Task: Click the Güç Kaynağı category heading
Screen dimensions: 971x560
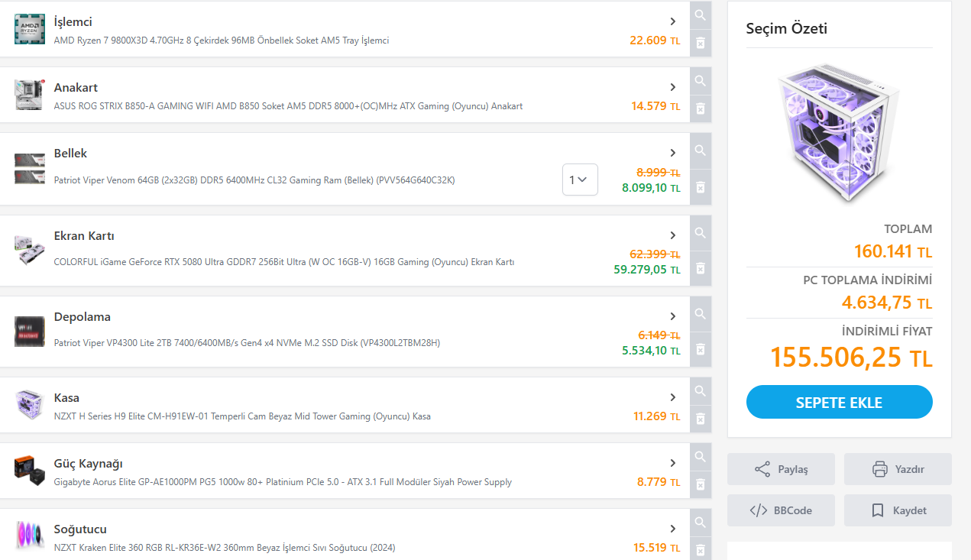Action: [x=89, y=463]
